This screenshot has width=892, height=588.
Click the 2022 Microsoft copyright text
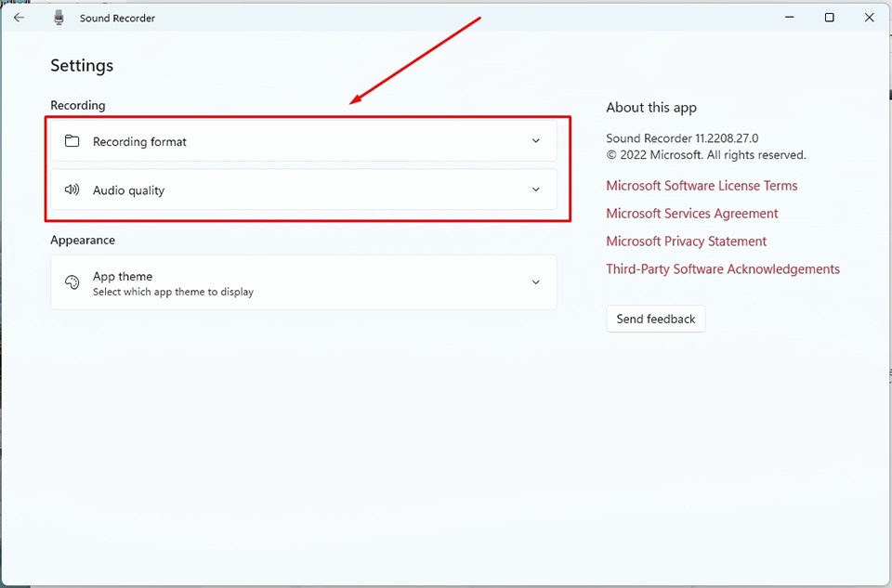click(x=706, y=155)
